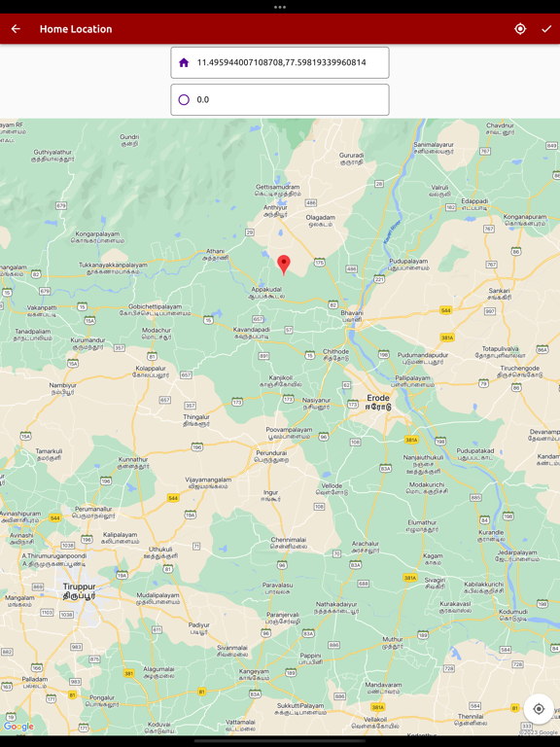This screenshot has width=560, height=747.
Task: Tap the locate-me icon in the header
Action: click(520, 29)
